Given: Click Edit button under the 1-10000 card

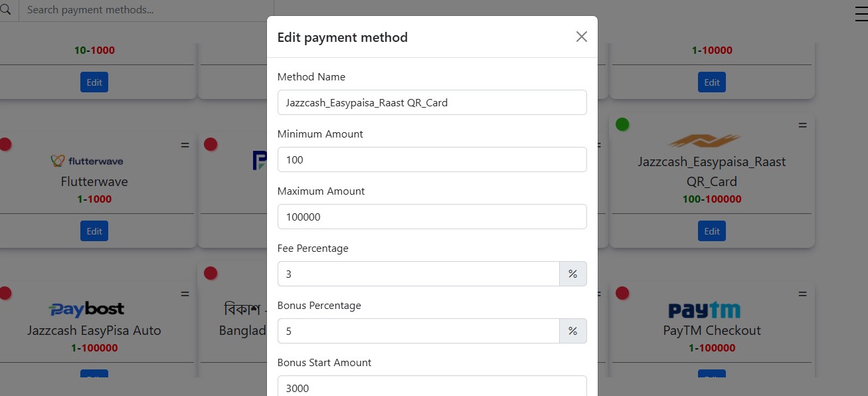Looking at the screenshot, I should point(712,82).
